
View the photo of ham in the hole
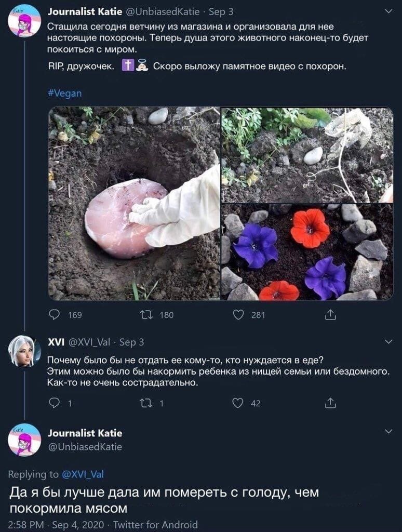pyautogui.click(x=134, y=204)
